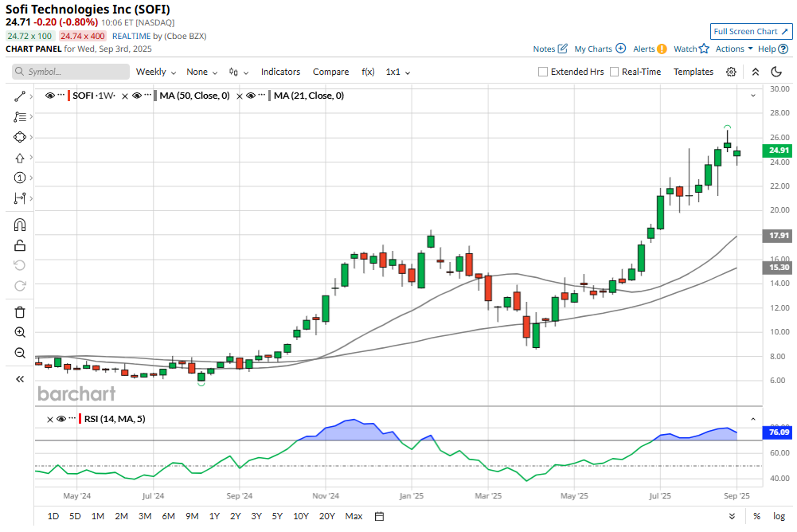
Task: Click the Symbol search field
Action: pos(71,72)
